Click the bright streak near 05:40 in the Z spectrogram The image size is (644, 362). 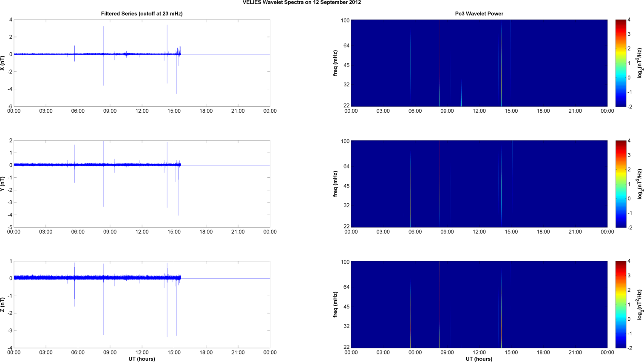pos(411,315)
